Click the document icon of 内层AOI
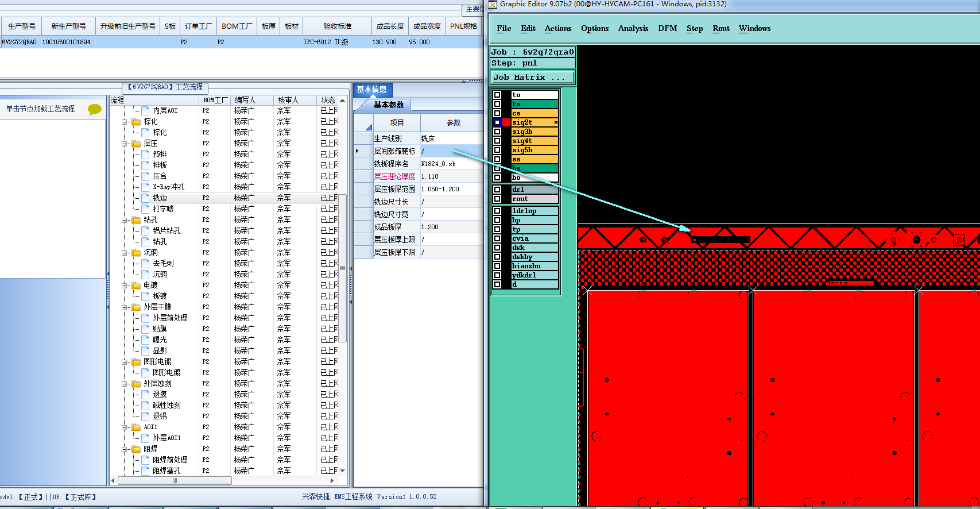Viewport: 980px width, 509px height. click(x=145, y=110)
